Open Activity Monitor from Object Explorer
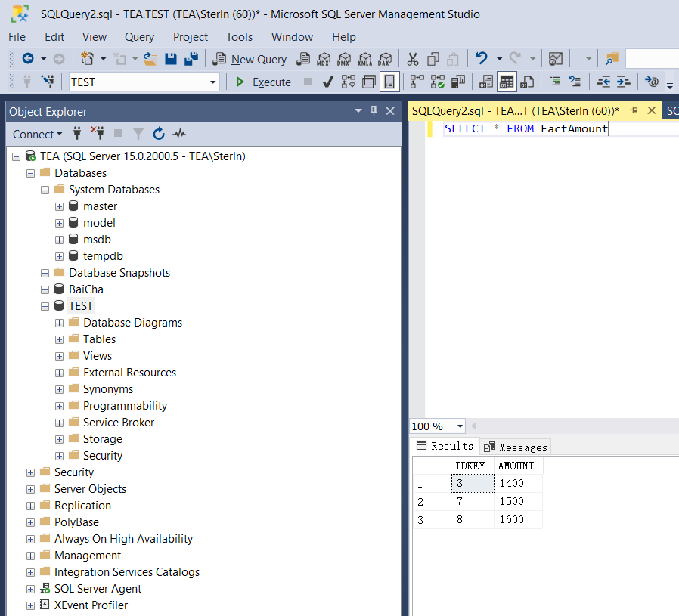This screenshot has height=616, width=679. coord(179,133)
